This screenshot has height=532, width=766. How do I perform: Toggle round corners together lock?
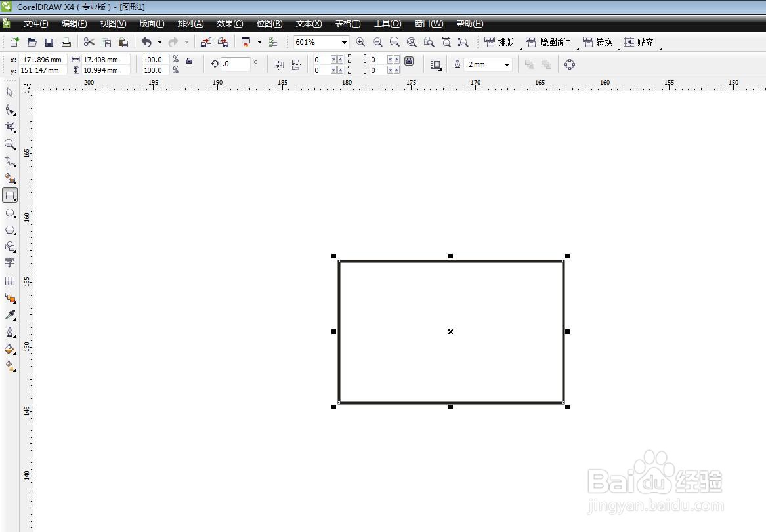(409, 61)
